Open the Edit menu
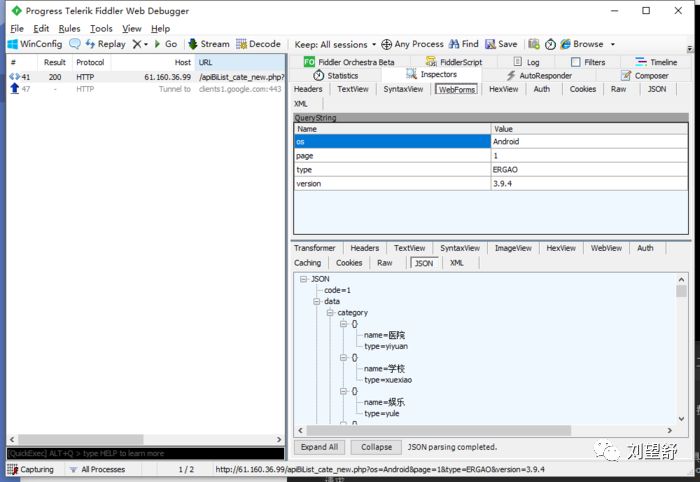Screen dimensions: 700x482 (41, 29)
